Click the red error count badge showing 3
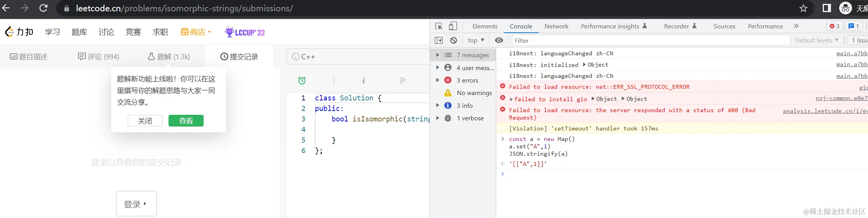Screen dimensions: 868x218 (834, 26)
